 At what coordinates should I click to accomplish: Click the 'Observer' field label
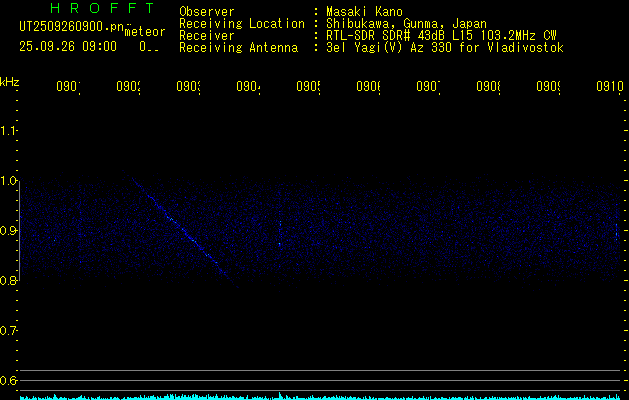click(x=207, y=11)
